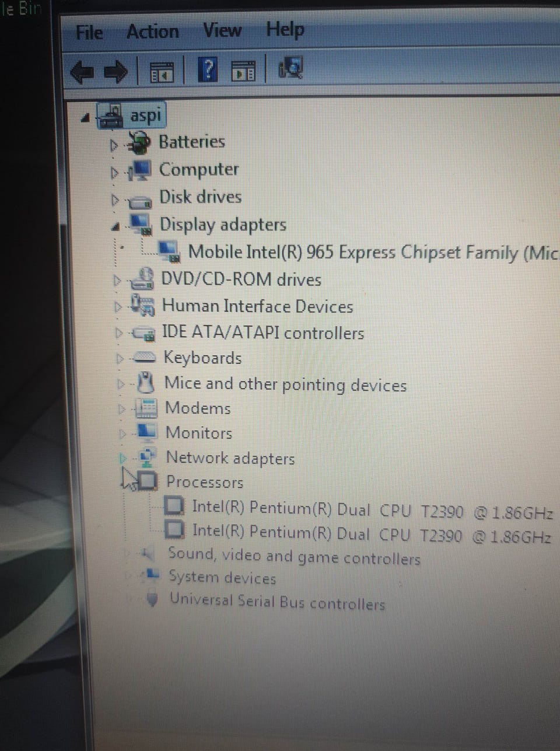Expand the Human Interface Devices category
Viewport: 560px width, 751px height.
118,306
